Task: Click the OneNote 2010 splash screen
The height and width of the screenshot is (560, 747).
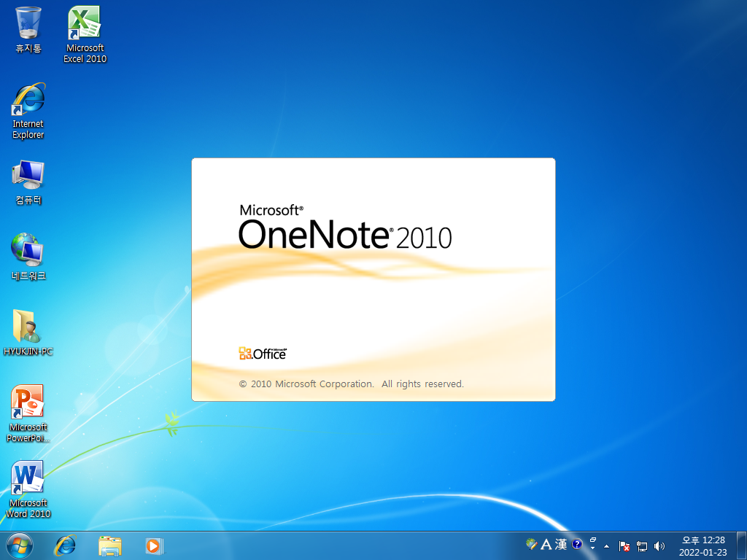Action: (x=373, y=279)
